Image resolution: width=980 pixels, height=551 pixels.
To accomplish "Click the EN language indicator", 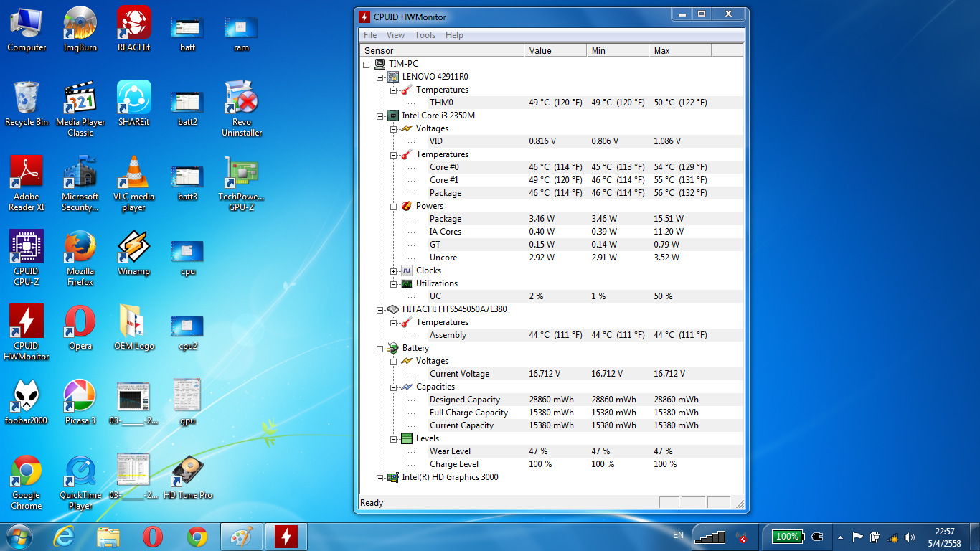I will point(678,535).
